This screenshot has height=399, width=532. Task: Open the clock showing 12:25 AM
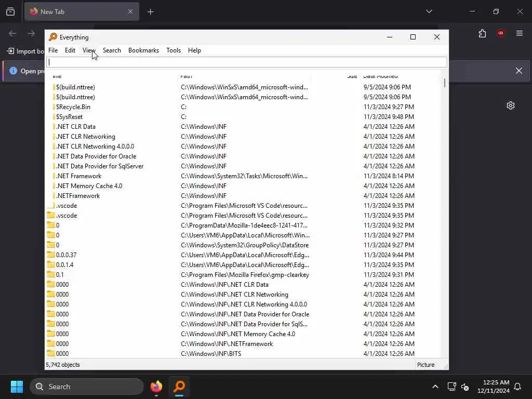(494, 387)
